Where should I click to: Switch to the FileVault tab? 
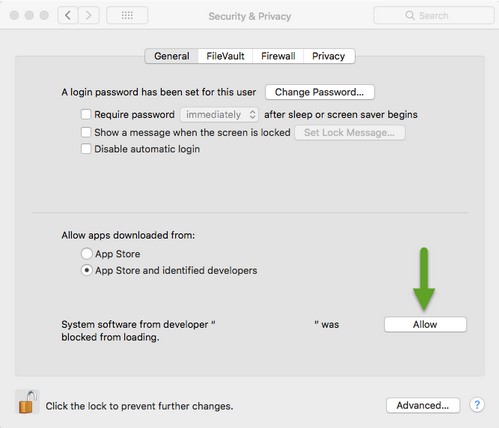(225, 56)
